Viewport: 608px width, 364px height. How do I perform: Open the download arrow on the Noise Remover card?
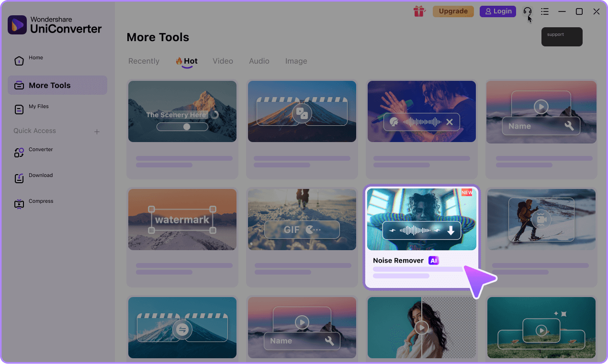click(x=450, y=232)
